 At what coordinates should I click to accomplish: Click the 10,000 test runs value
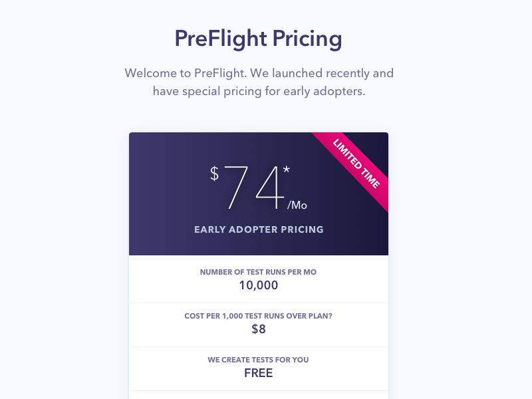tap(258, 285)
